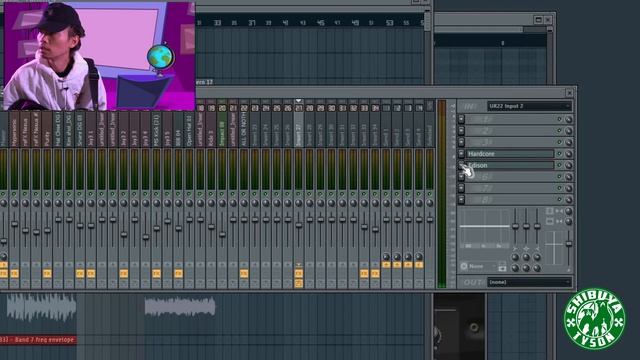Click the volume fader right of the pan grid

coord(569,244)
